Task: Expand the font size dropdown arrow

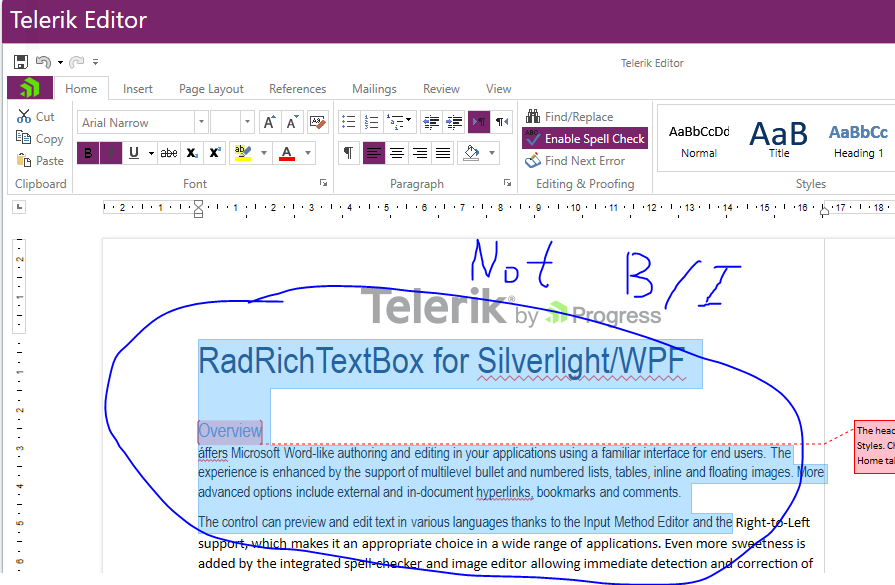Action: [x=247, y=122]
